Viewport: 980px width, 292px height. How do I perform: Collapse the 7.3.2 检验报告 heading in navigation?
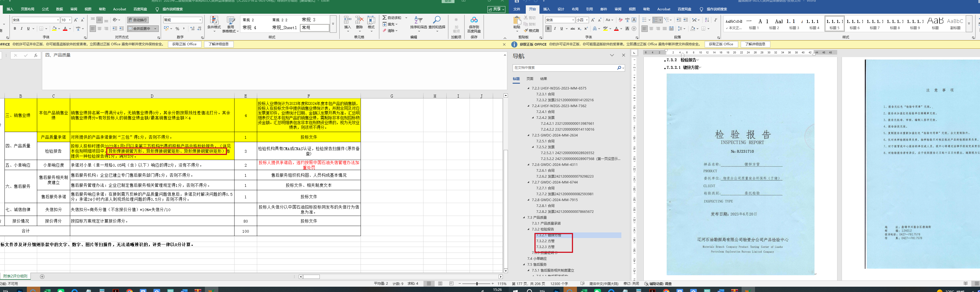[x=528, y=229]
